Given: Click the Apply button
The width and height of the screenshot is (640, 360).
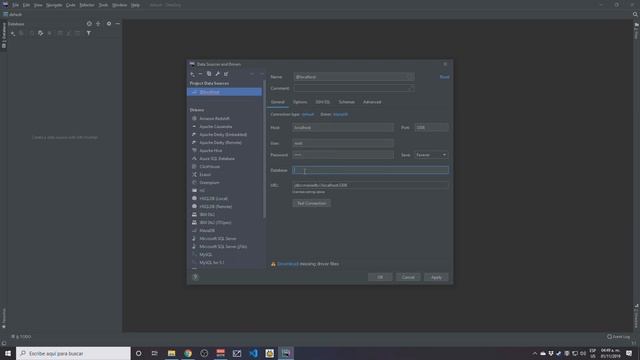Looking at the screenshot, I should pyautogui.click(x=436, y=277).
